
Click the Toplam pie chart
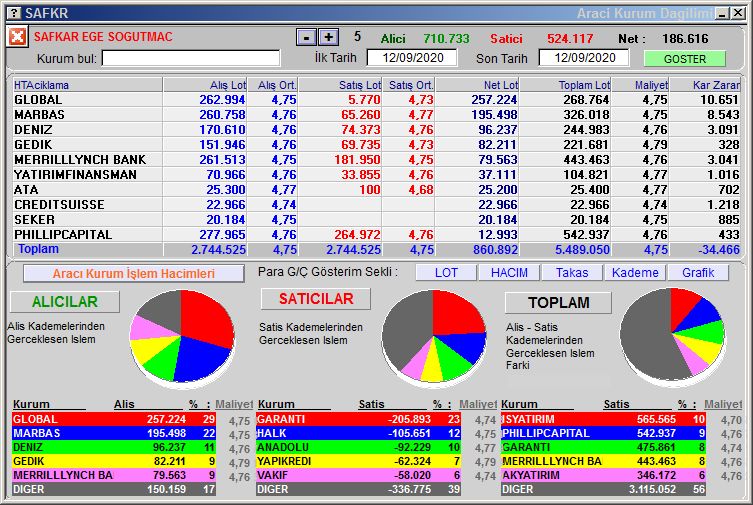click(x=672, y=335)
